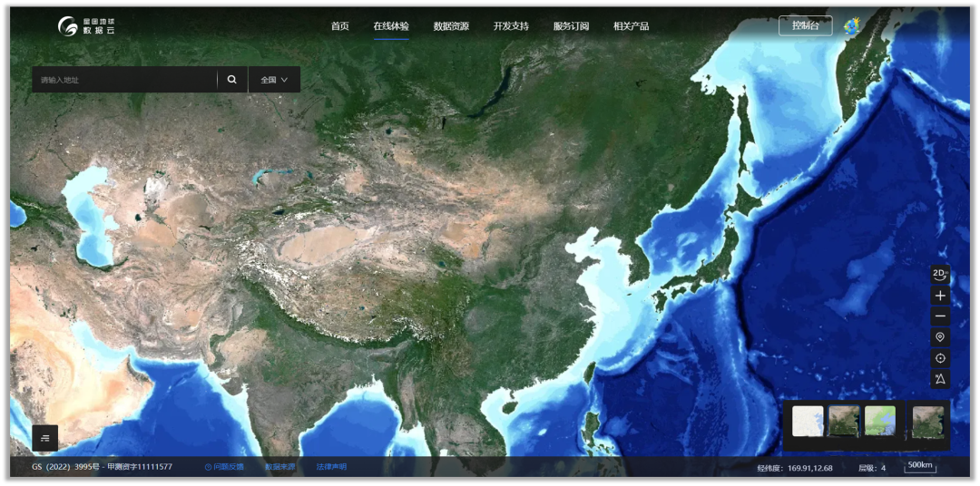The height and width of the screenshot is (486, 980).
Task: Click the search magnifier icon
Action: [232, 80]
